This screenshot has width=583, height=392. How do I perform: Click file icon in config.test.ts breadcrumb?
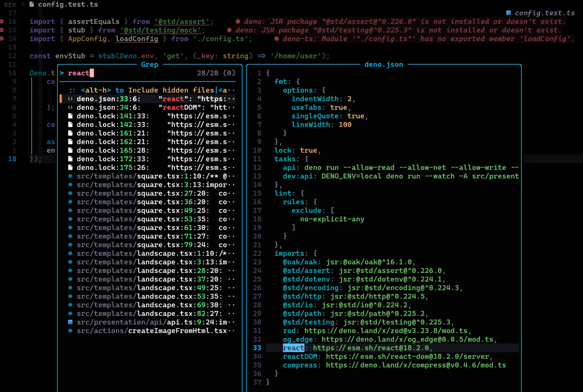pos(32,4)
